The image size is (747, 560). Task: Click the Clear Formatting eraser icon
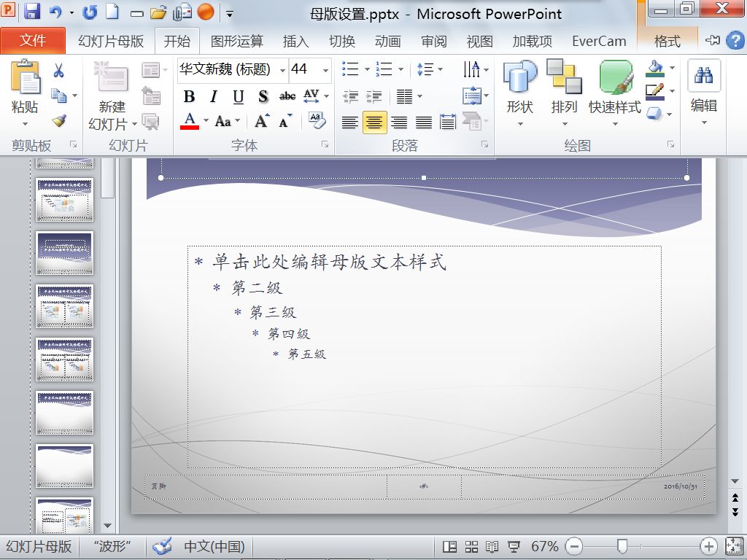click(317, 120)
